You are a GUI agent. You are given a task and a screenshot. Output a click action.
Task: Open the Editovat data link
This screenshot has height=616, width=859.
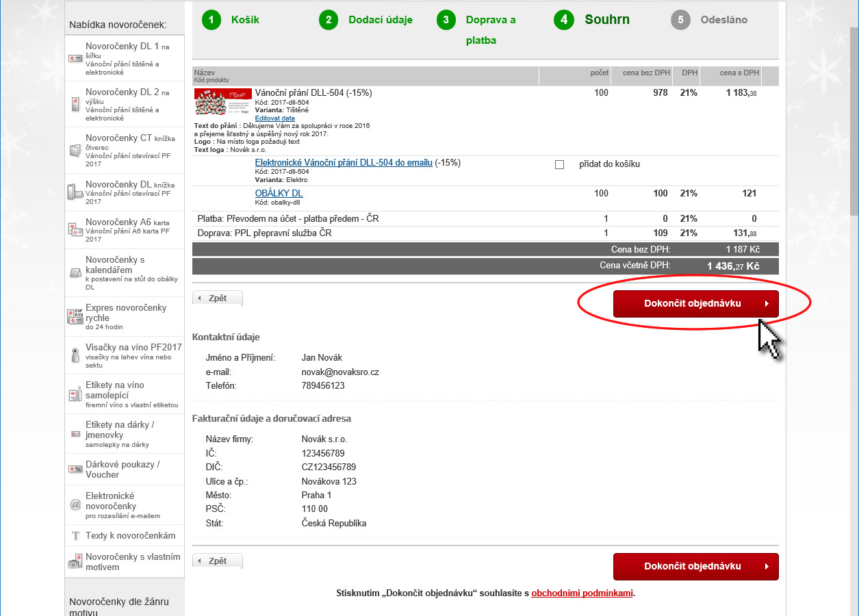pyautogui.click(x=275, y=118)
